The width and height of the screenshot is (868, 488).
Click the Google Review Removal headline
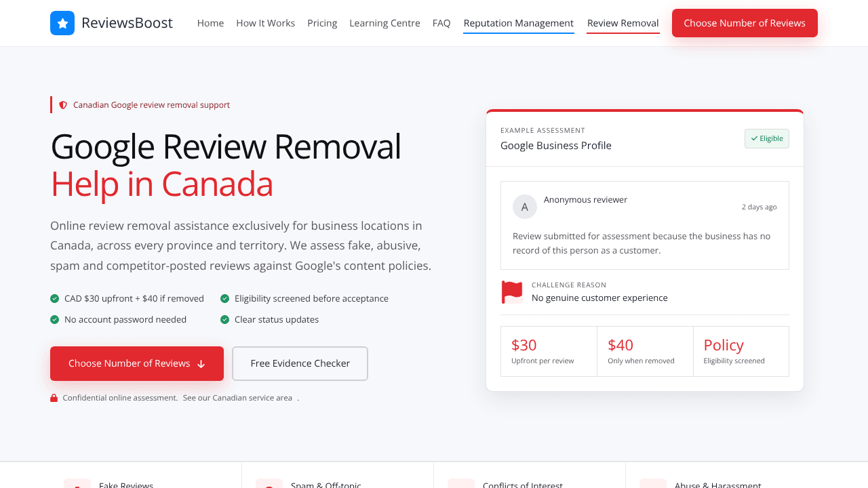point(226,146)
